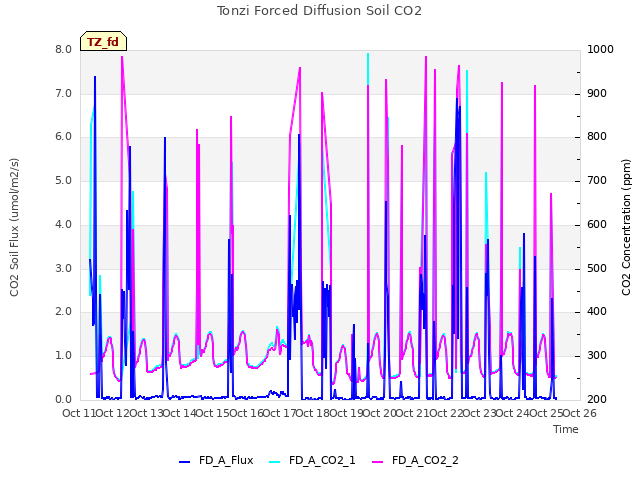Click the Oct 15 x-axis tick label
Image resolution: width=640 pixels, height=480 pixels.
[213, 413]
